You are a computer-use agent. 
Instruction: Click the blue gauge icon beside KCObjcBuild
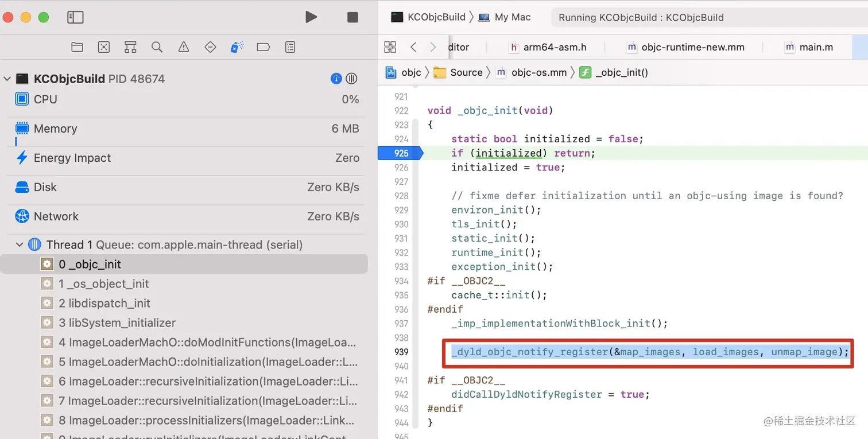click(x=336, y=79)
